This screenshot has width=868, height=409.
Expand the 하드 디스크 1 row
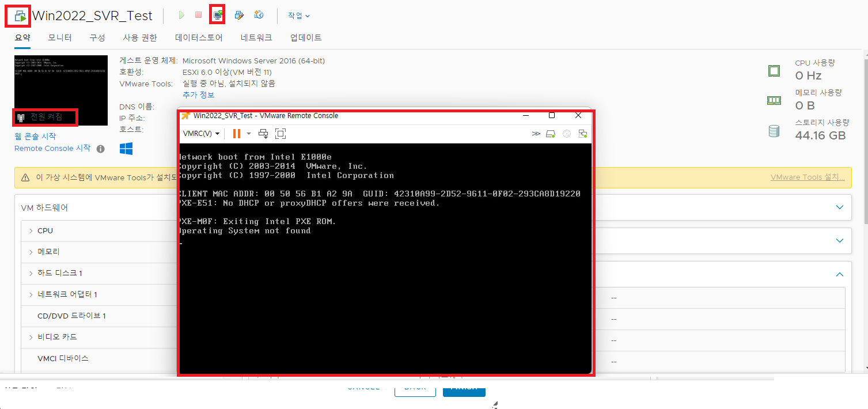click(31, 273)
